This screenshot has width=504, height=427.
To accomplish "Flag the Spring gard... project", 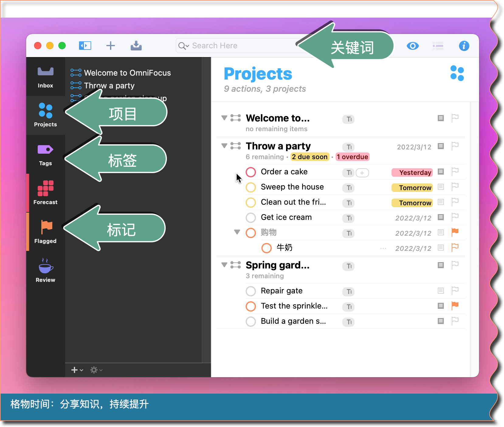I will pos(455,265).
